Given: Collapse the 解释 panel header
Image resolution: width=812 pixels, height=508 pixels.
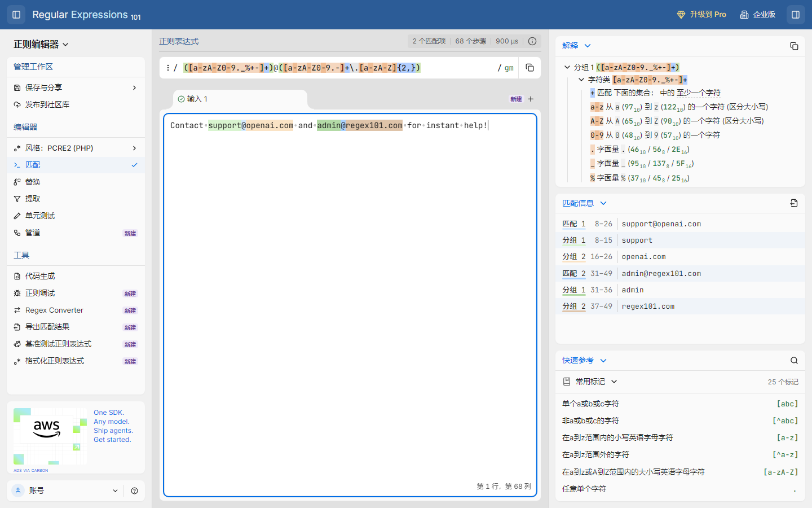Looking at the screenshot, I should pos(576,46).
